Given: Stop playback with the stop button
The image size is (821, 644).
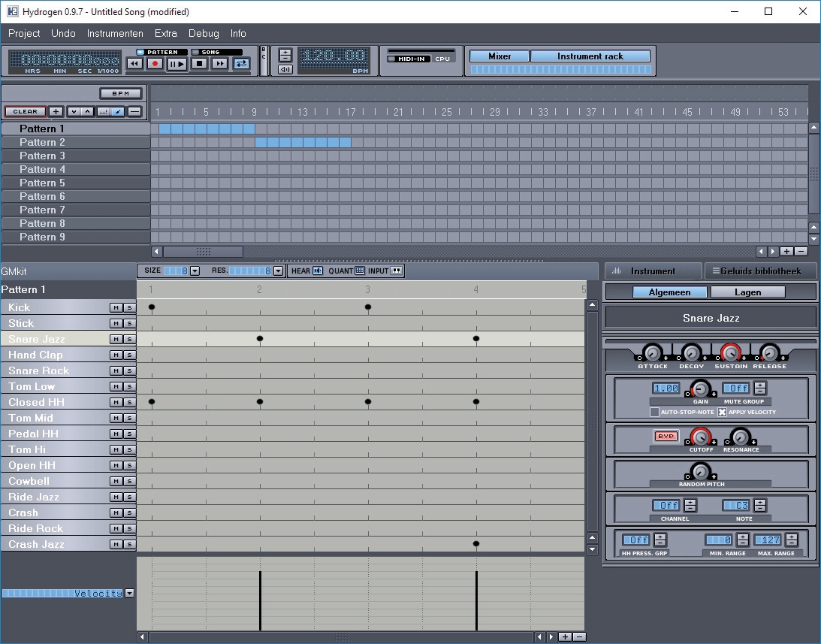Looking at the screenshot, I should point(199,64).
